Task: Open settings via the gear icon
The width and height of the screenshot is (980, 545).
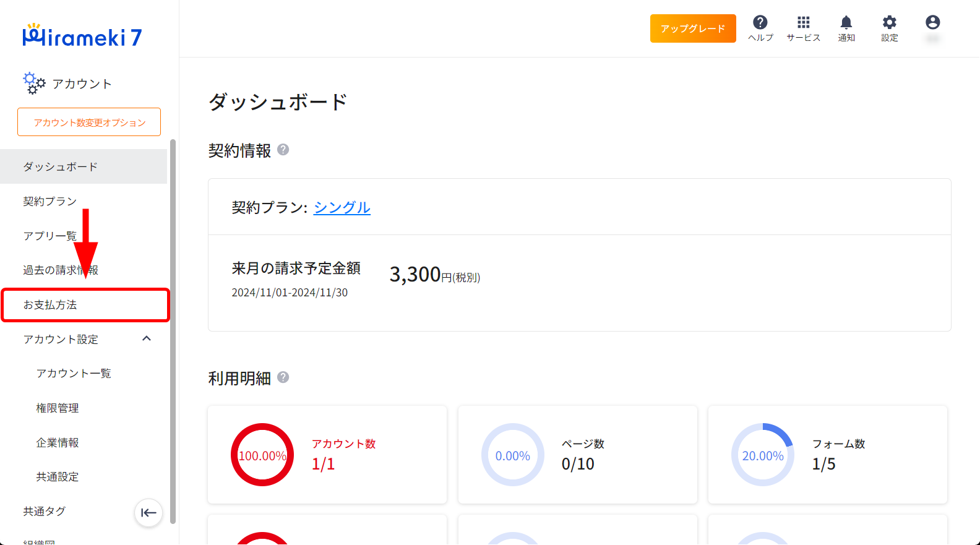Action: [x=889, y=23]
